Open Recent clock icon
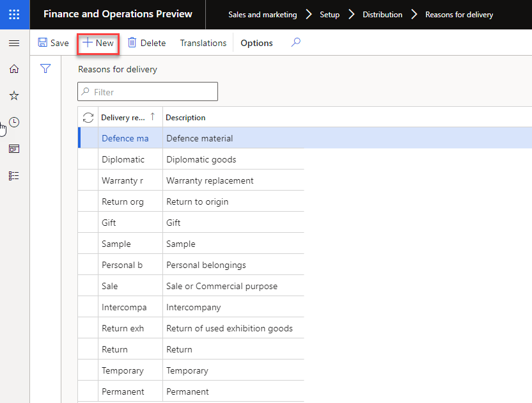The width and height of the screenshot is (532, 403). tap(14, 122)
